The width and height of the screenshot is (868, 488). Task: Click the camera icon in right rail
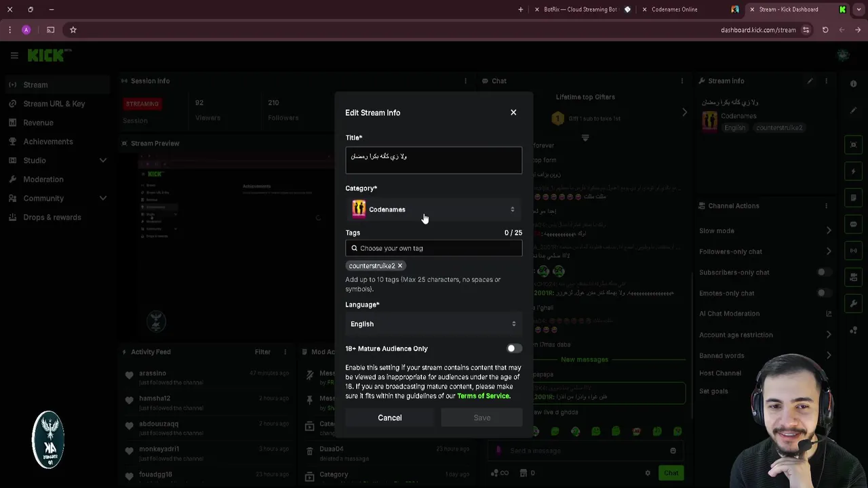point(854,277)
